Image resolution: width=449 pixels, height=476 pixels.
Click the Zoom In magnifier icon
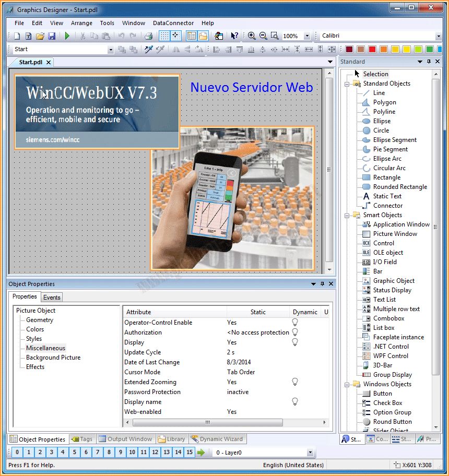coord(252,36)
